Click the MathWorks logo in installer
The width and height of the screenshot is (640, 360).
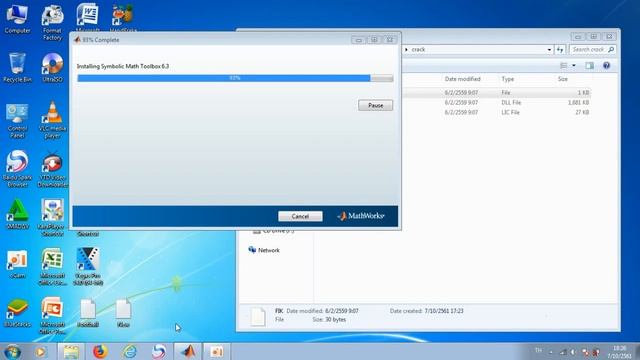pyautogui.click(x=361, y=216)
